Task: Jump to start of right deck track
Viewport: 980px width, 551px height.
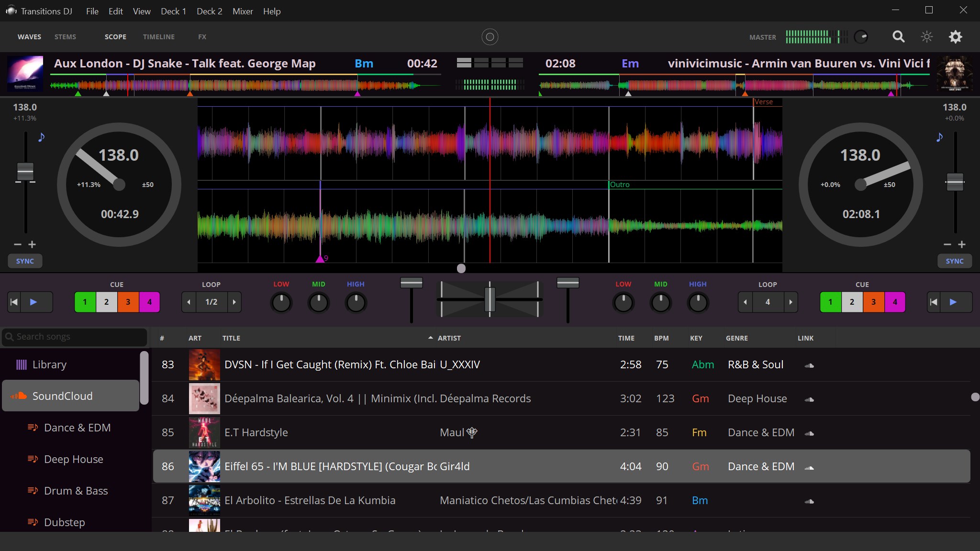Action: (x=934, y=302)
